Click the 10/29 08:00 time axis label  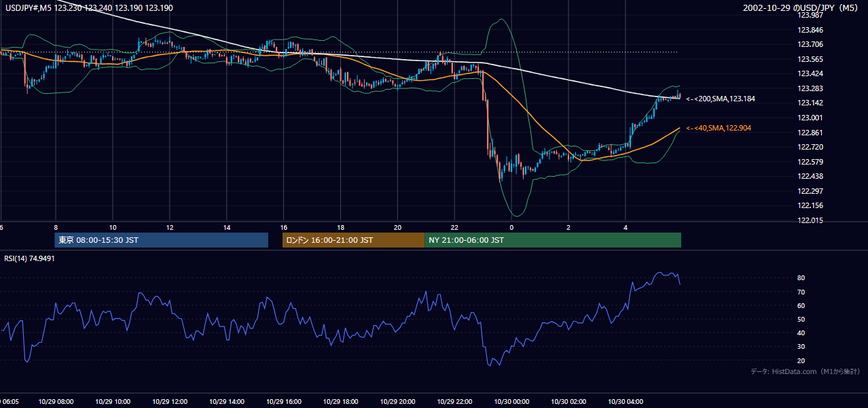[x=56, y=402]
